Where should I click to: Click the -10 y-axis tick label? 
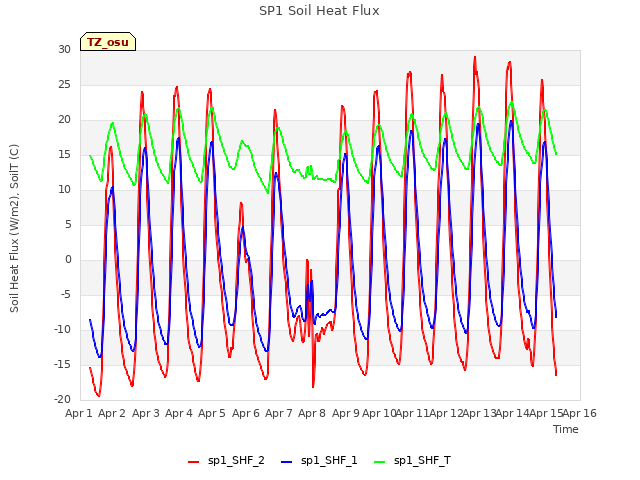pos(62,330)
